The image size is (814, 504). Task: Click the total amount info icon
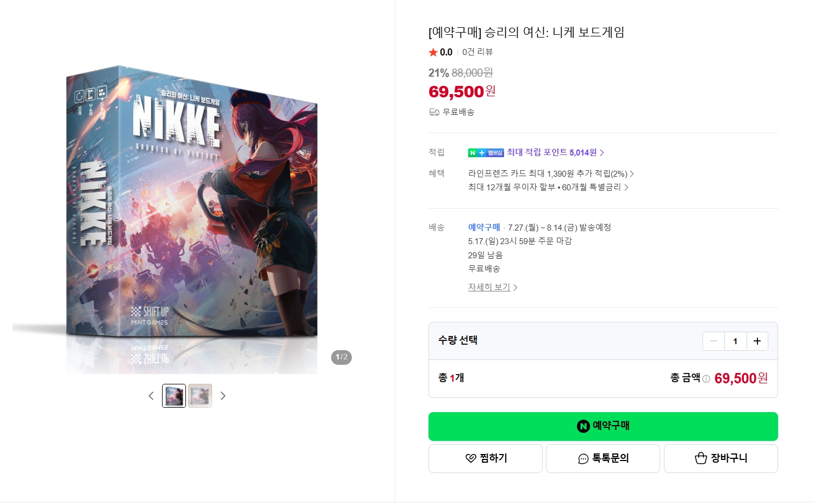pyautogui.click(x=706, y=379)
